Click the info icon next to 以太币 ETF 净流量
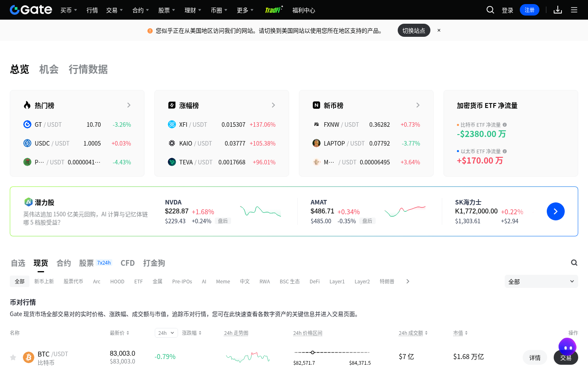588x368 pixels. (505, 151)
